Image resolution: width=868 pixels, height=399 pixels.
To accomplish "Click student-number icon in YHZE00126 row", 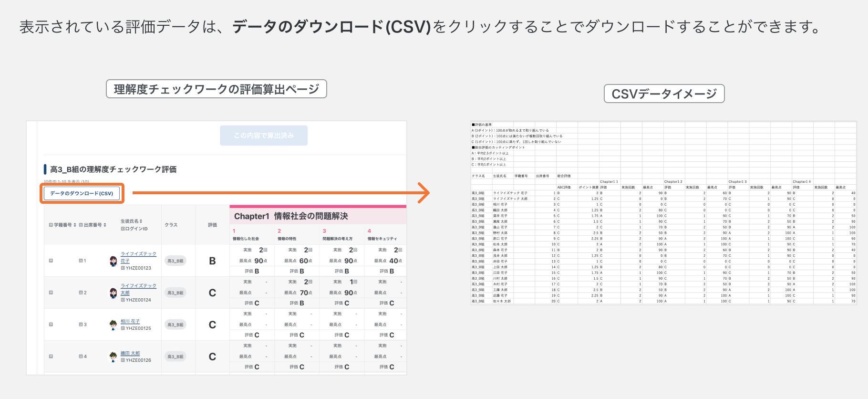I will tap(51, 357).
